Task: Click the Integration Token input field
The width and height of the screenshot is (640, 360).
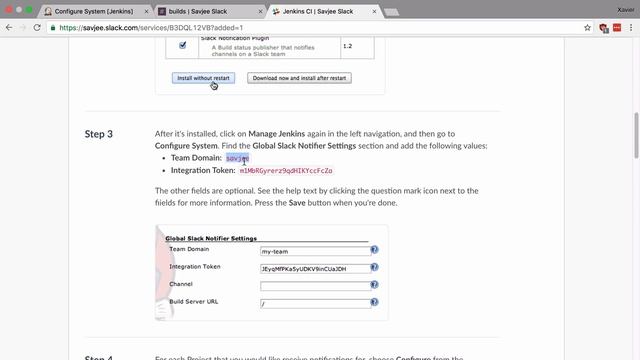Action: tap(315, 269)
